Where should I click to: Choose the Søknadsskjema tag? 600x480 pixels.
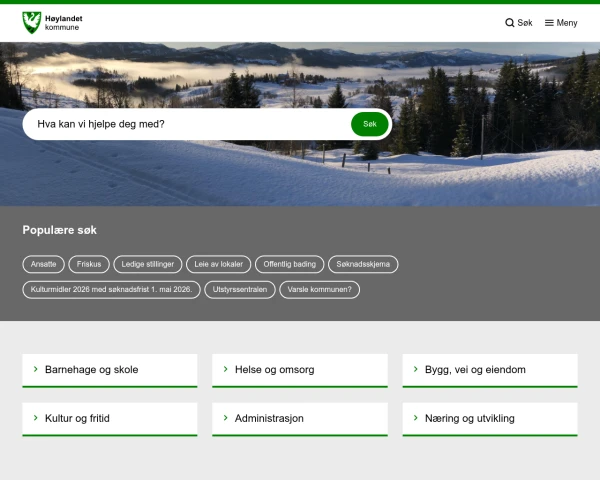click(x=363, y=264)
